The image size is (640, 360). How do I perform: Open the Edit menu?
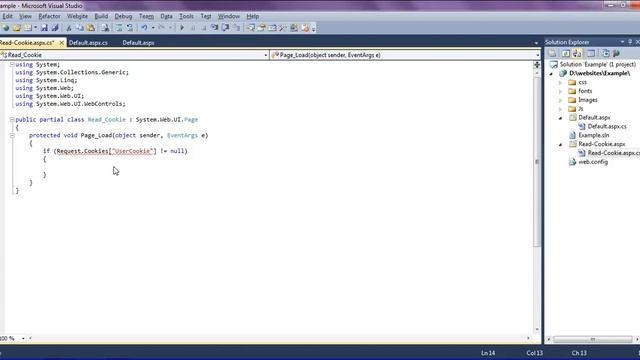7,16
